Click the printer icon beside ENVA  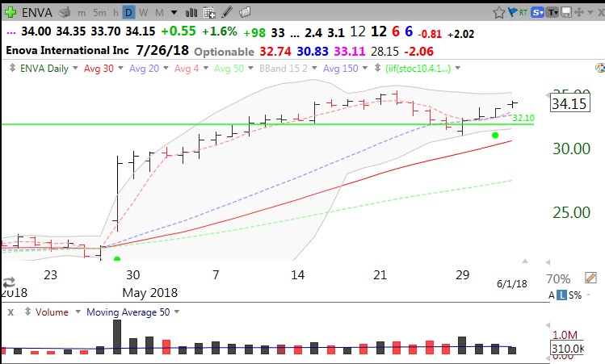tap(65, 13)
